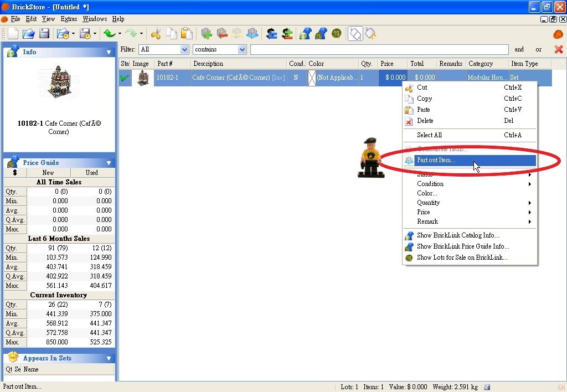Click the Cafe Corner image in Info panel

click(x=59, y=82)
